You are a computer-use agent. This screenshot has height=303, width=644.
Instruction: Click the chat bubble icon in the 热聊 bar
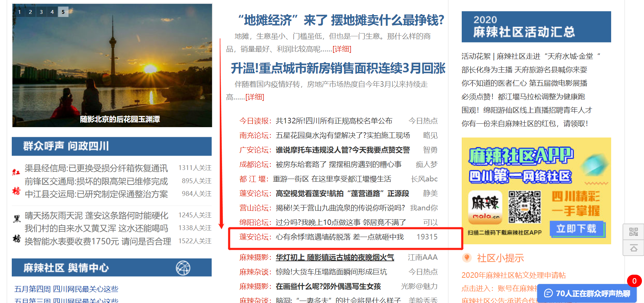548,293
